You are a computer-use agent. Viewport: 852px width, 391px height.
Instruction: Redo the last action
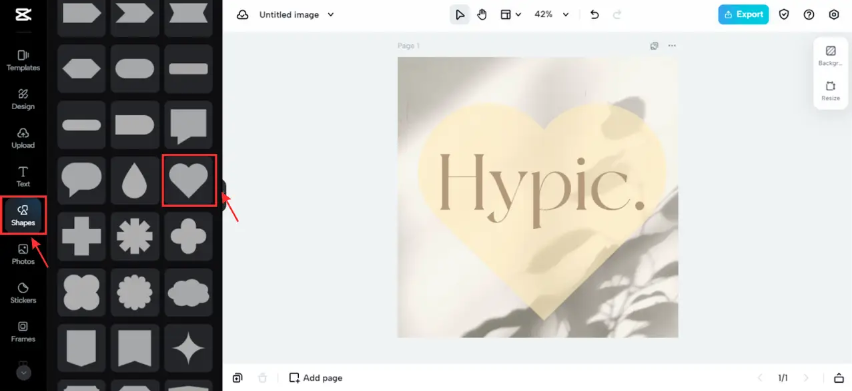click(x=617, y=15)
